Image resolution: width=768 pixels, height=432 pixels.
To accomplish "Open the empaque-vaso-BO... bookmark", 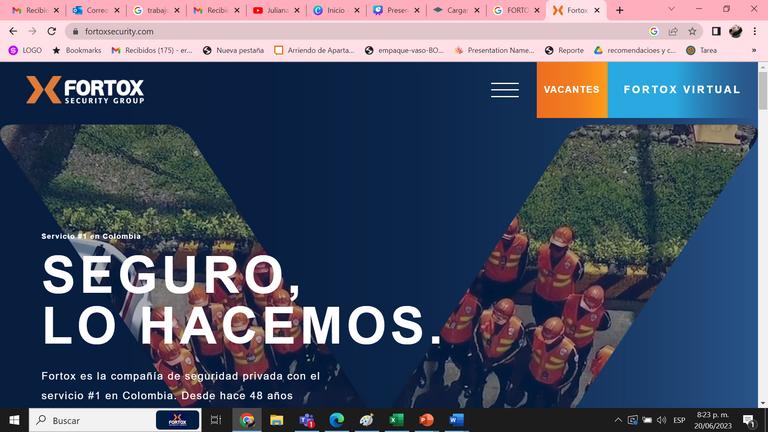I will (x=404, y=50).
